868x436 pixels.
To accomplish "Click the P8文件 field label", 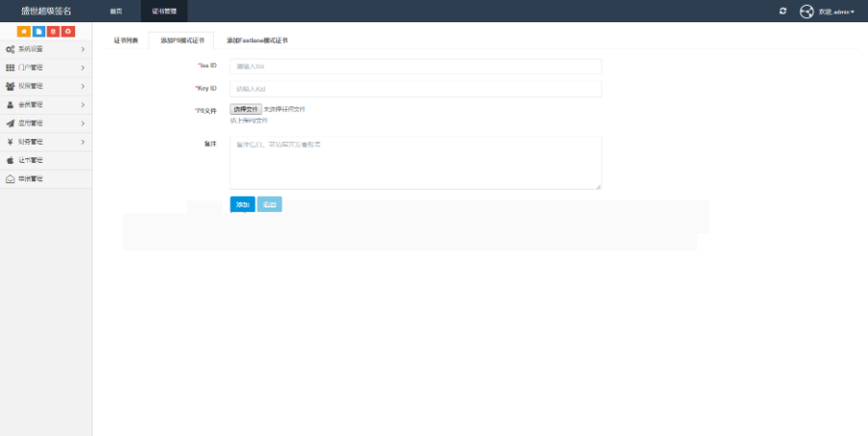I will point(206,111).
